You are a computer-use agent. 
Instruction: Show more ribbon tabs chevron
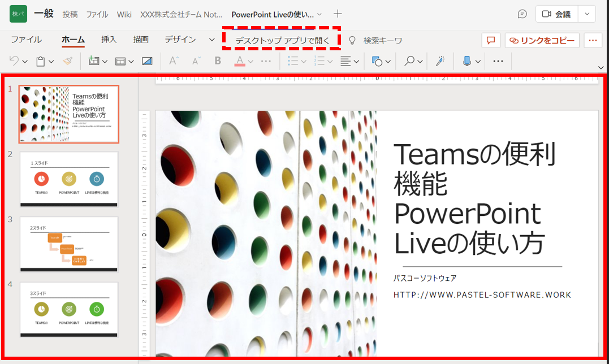click(x=212, y=40)
